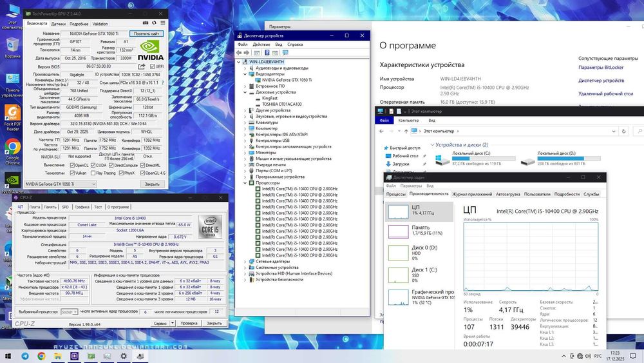Click the volume icon in system tray
The height and width of the screenshot is (363, 644).
click(588, 356)
